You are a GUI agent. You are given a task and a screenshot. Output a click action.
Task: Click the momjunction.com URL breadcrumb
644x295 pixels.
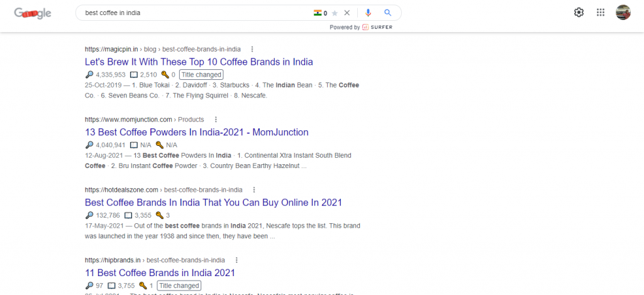144,120
